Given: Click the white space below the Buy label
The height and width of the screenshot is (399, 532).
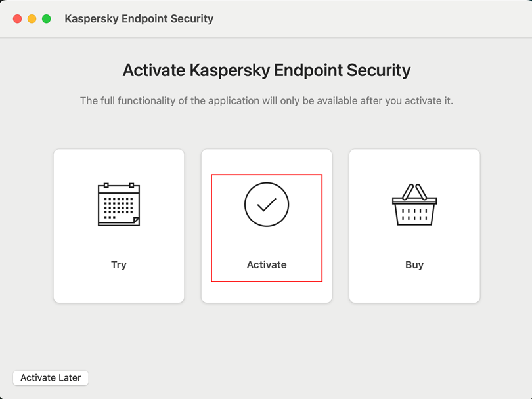Looking at the screenshot, I should [414, 287].
